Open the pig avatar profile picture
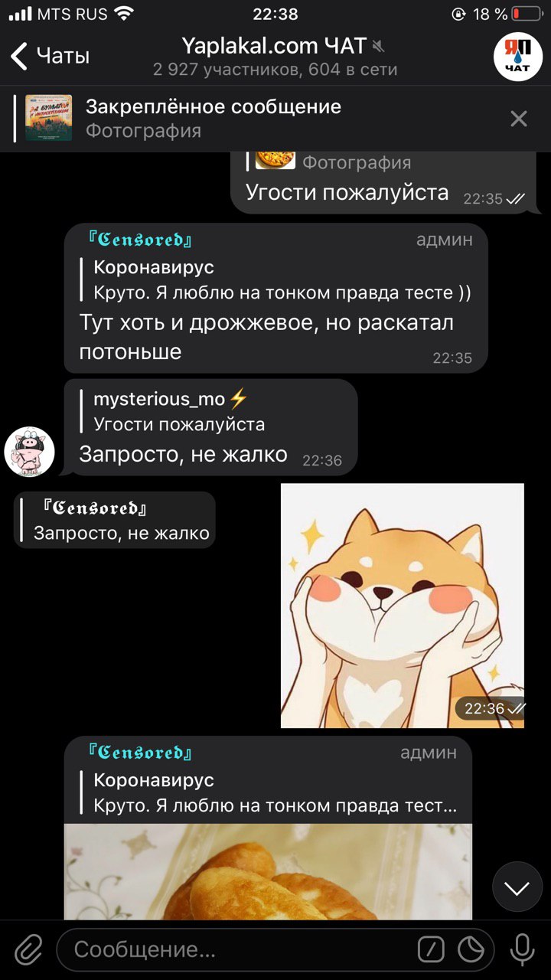 29,452
